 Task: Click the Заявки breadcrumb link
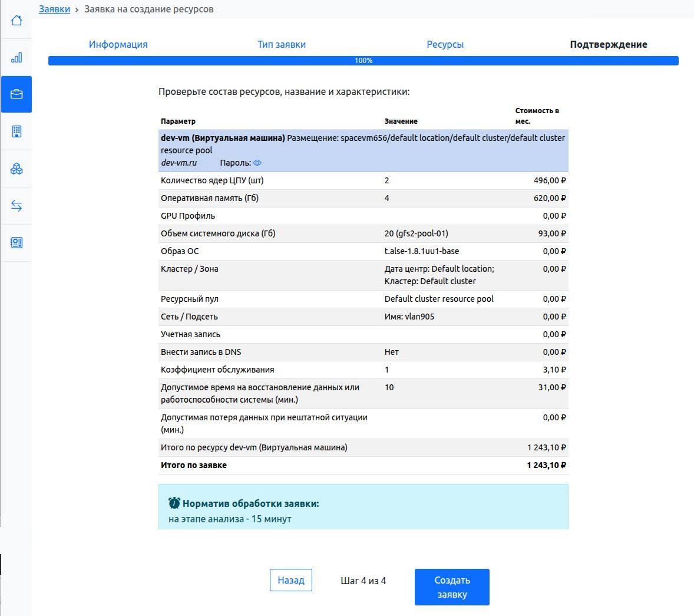coord(54,9)
